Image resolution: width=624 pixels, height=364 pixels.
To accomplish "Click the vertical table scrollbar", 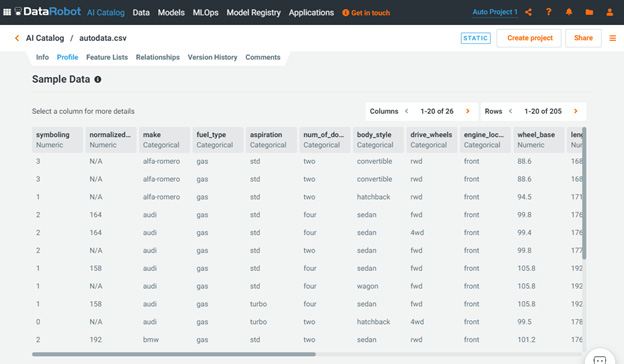I will [584, 193].
